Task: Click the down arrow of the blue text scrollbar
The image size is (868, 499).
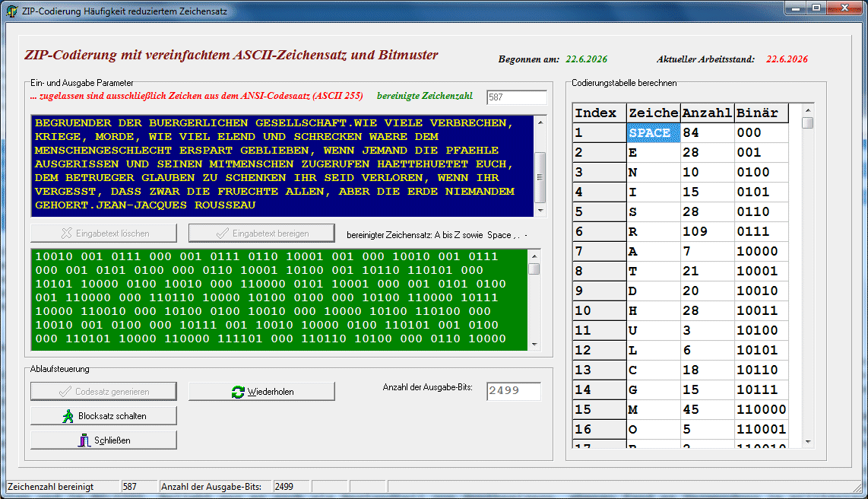Action: pos(541,211)
